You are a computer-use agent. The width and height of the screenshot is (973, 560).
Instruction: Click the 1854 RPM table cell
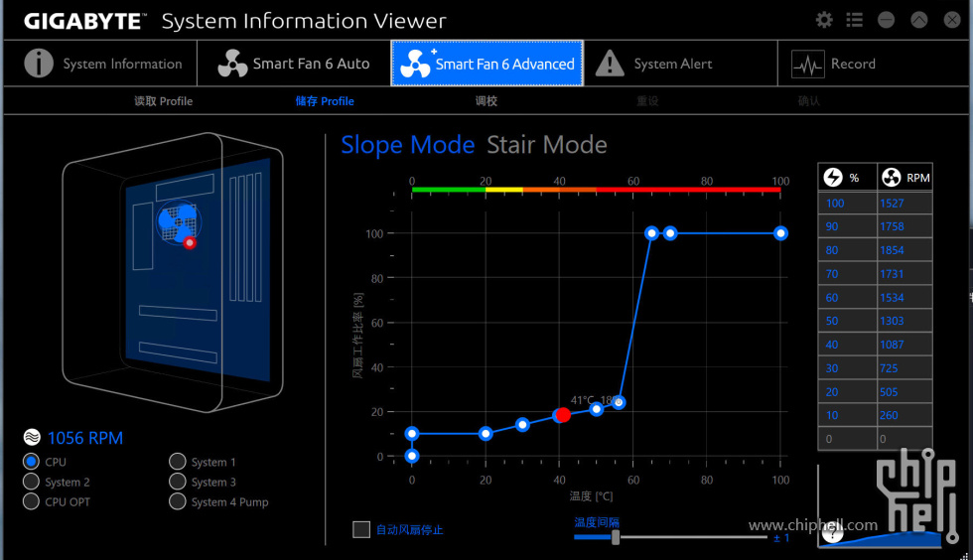[x=904, y=250]
